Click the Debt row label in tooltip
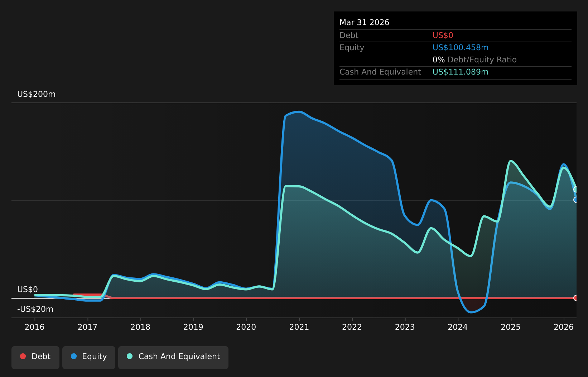Screen dimensions: 588x377 click(x=349, y=35)
